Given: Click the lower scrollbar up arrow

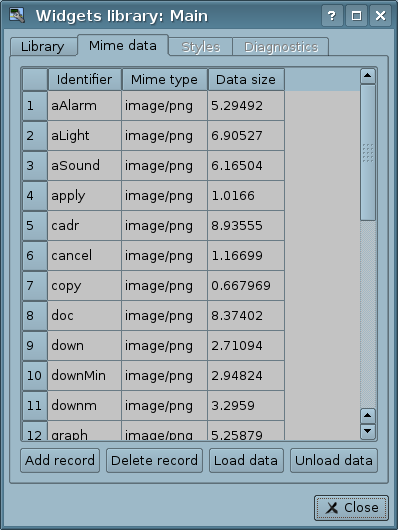Looking at the screenshot, I should (368, 416).
